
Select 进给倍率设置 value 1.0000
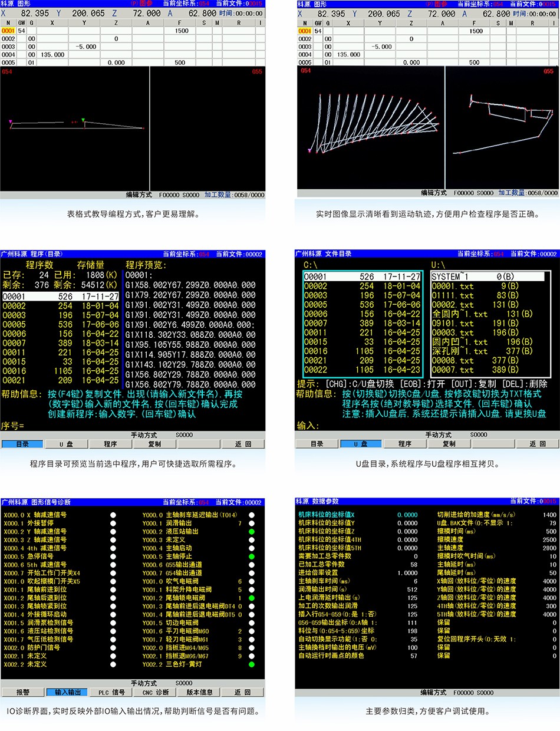coord(407,572)
